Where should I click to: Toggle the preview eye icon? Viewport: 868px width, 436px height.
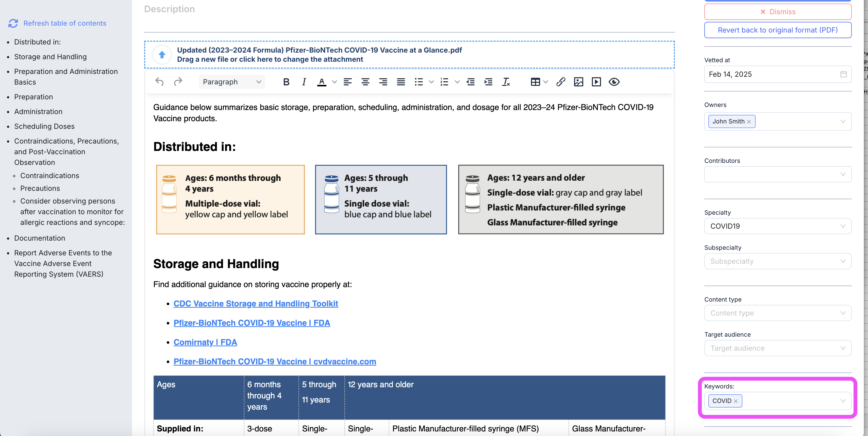(614, 82)
